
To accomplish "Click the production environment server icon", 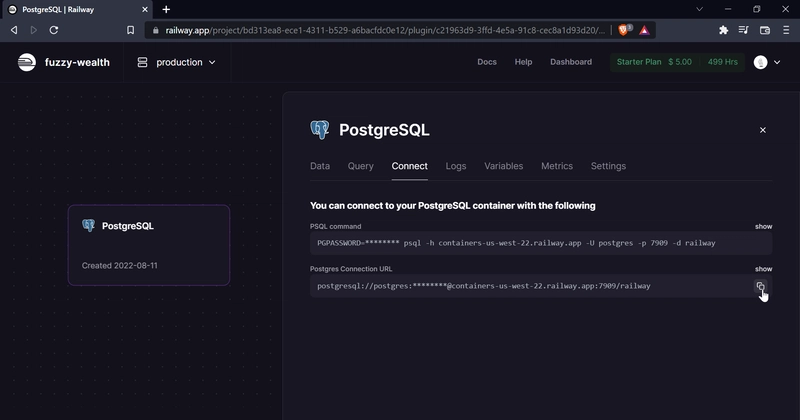I will point(142,62).
